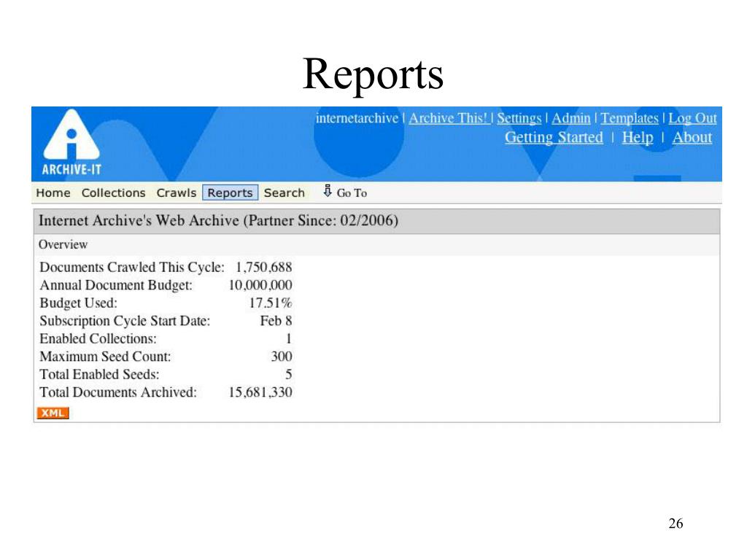Image resolution: width=747 pixels, height=560 pixels.
Task: Click the Help link
Action: click(638, 137)
